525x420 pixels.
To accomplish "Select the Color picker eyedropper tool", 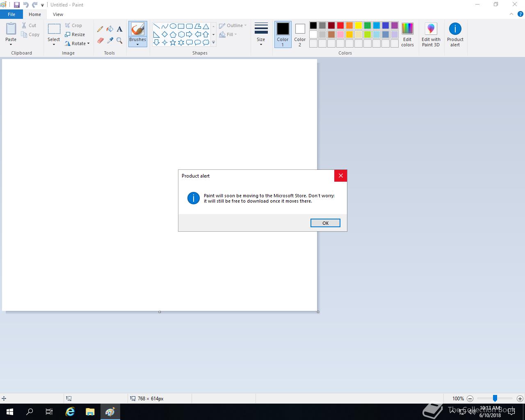I will [110, 41].
